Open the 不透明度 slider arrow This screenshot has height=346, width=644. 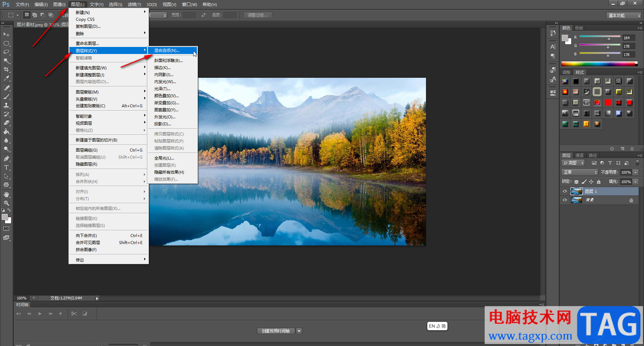click(635, 172)
